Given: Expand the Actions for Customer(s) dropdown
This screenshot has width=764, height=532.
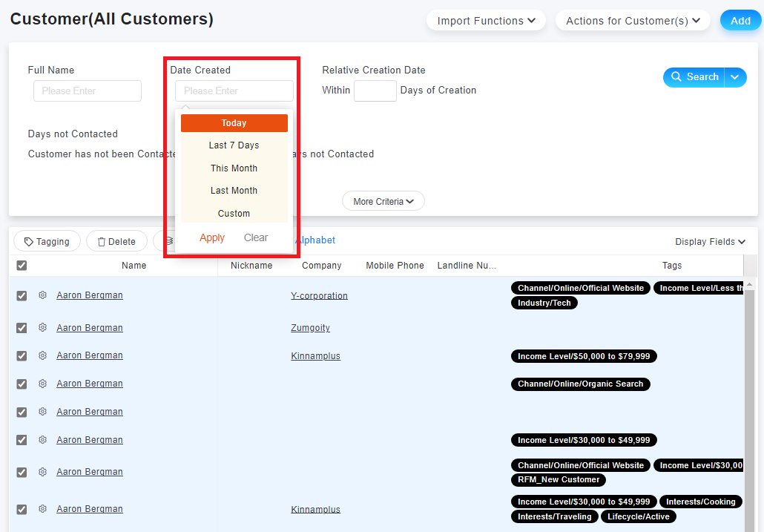Looking at the screenshot, I should pyautogui.click(x=633, y=21).
